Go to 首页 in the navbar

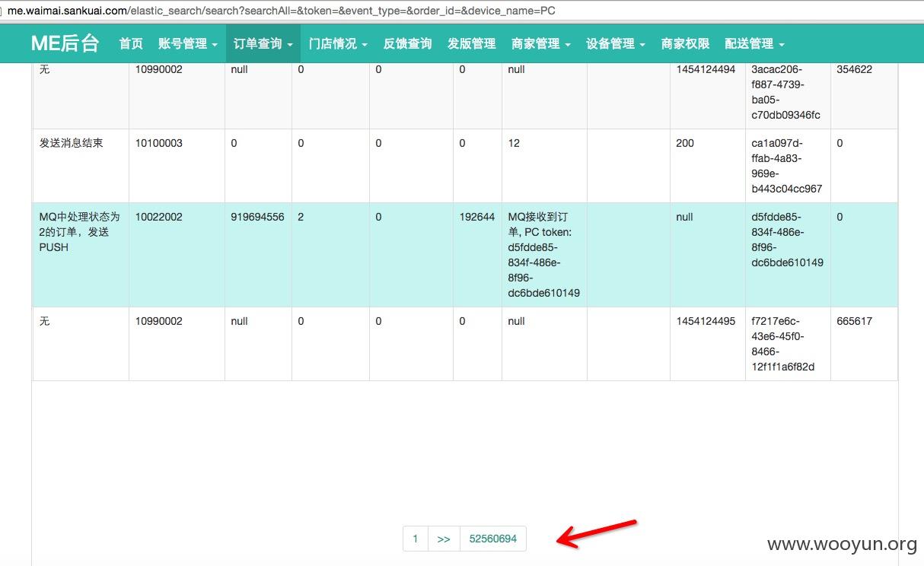(x=131, y=44)
